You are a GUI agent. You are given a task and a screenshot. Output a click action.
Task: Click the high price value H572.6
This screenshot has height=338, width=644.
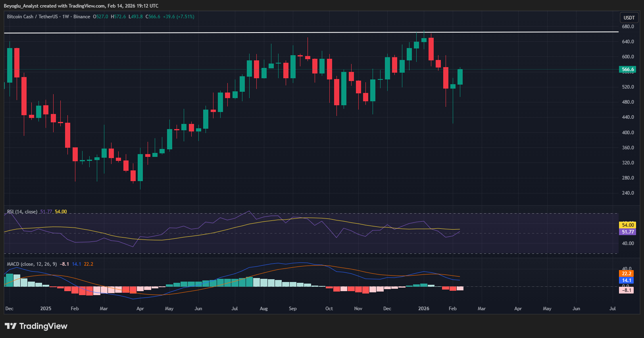[x=118, y=17]
